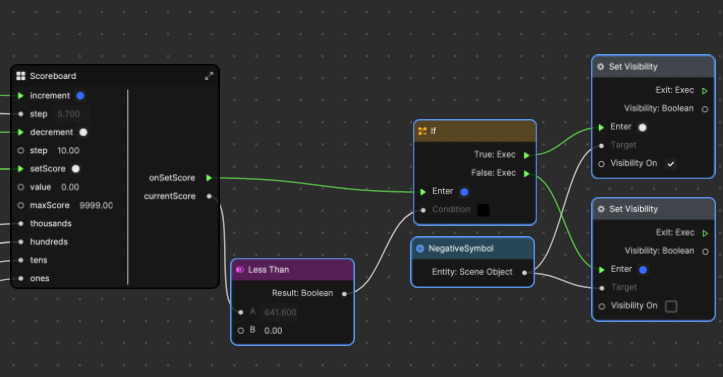Viewport: 723px width, 377px height.
Task: Click blue dot beside lower Set Visibility Enter
Action: [x=643, y=270]
